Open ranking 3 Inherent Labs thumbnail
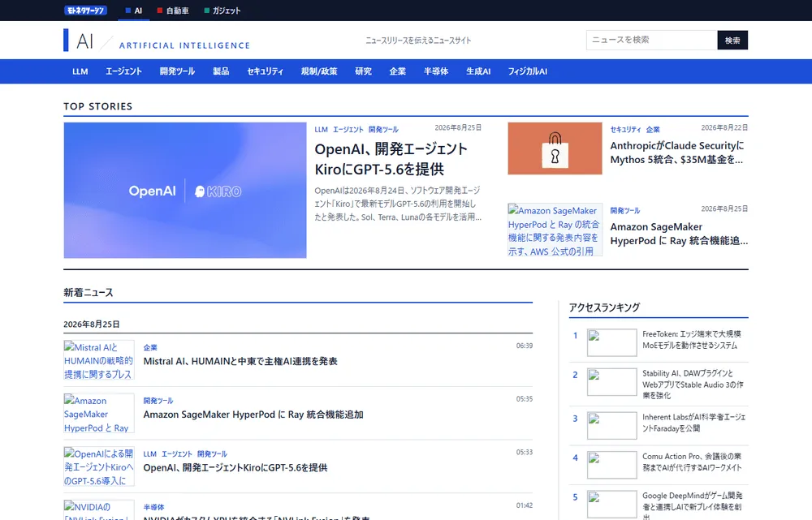Image resolution: width=812 pixels, height=520 pixels. tap(611, 425)
